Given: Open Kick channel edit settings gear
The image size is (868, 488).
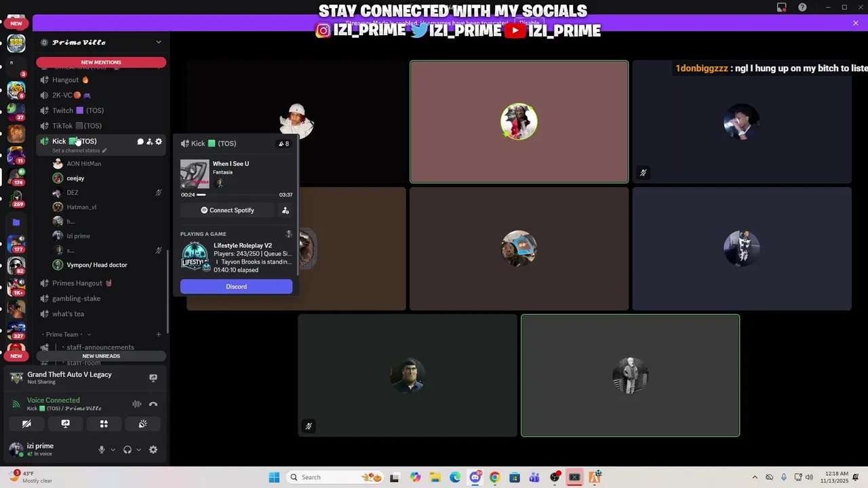Looking at the screenshot, I should click(x=159, y=142).
